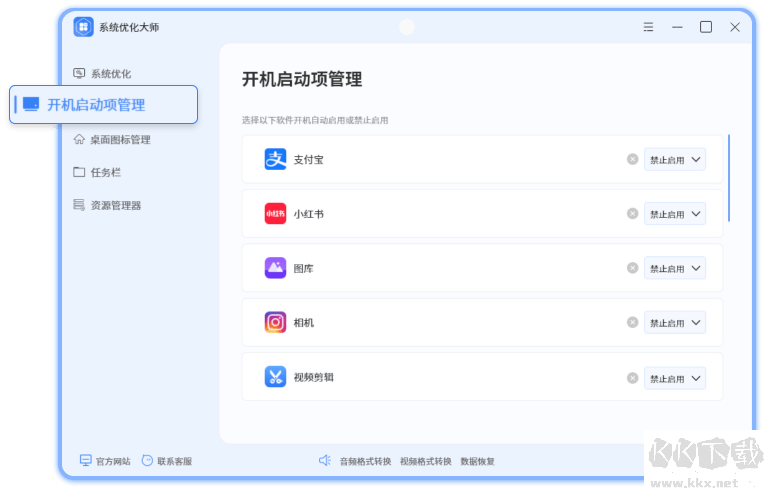Open the hamburger menu icon in title bar

point(648,27)
